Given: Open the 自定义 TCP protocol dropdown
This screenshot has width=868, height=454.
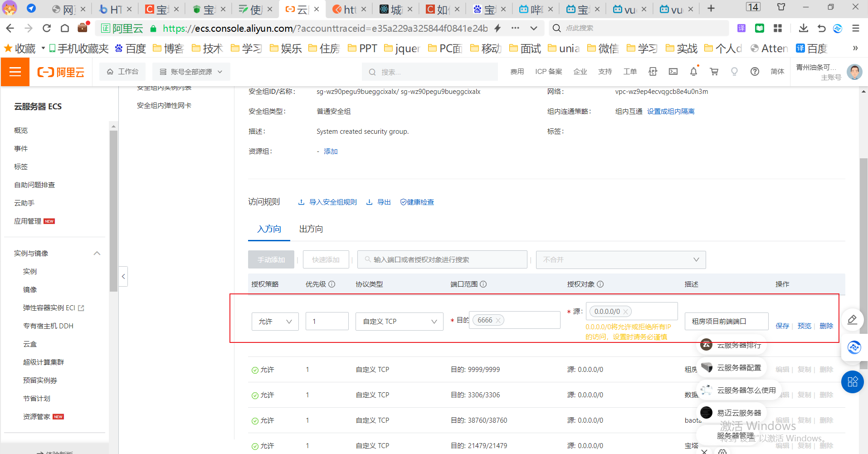Looking at the screenshot, I should coord(399,321).
